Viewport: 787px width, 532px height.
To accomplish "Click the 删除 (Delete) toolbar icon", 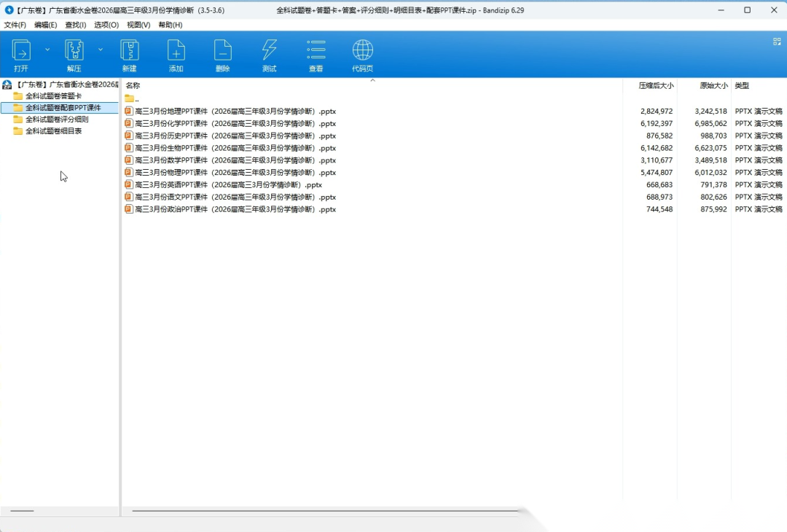I will [223, 51].
